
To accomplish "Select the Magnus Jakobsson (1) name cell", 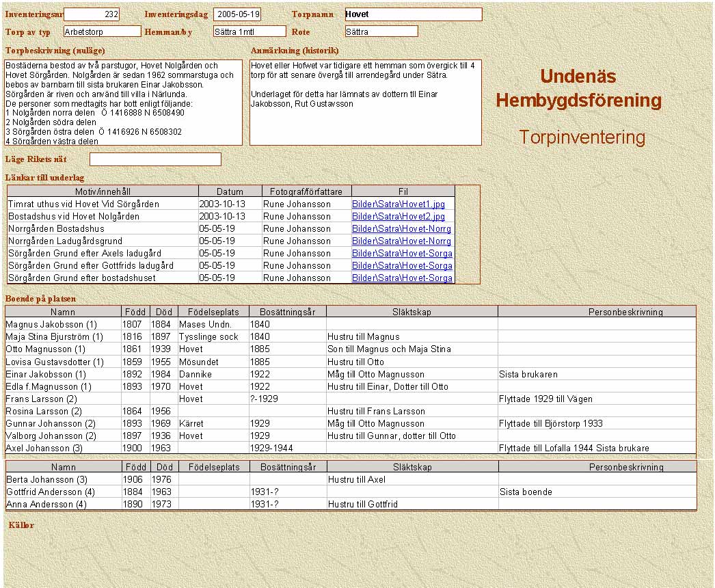I will [51, 324].
